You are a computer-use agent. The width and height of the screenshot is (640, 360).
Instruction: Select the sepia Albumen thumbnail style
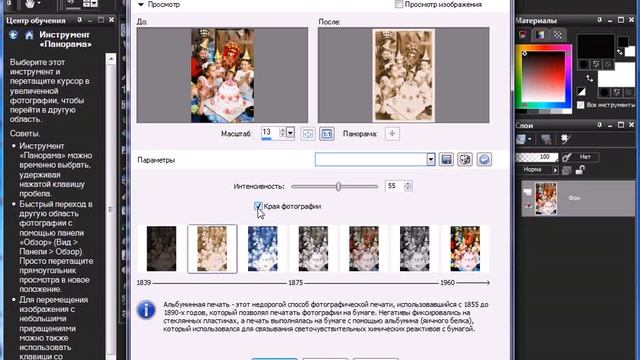click(212, 249)
